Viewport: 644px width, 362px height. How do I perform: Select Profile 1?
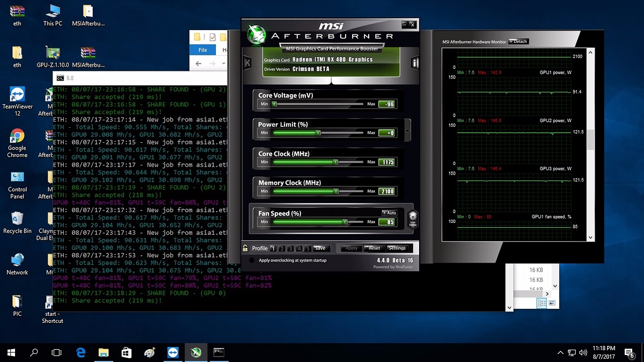[x=273, y=248]
